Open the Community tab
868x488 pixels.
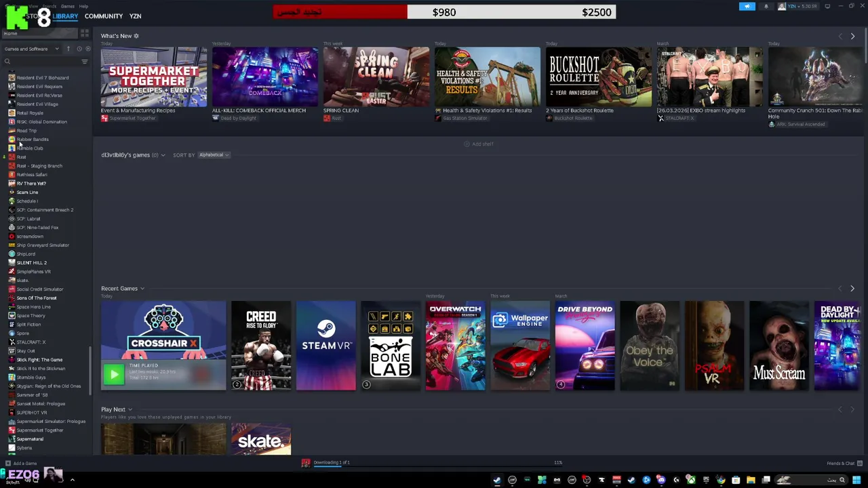(104, 16)
